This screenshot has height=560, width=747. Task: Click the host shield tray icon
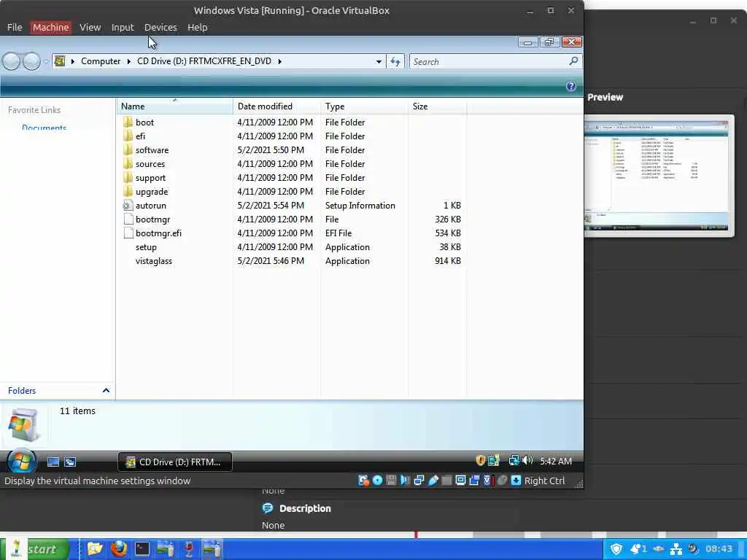point(616,549)
